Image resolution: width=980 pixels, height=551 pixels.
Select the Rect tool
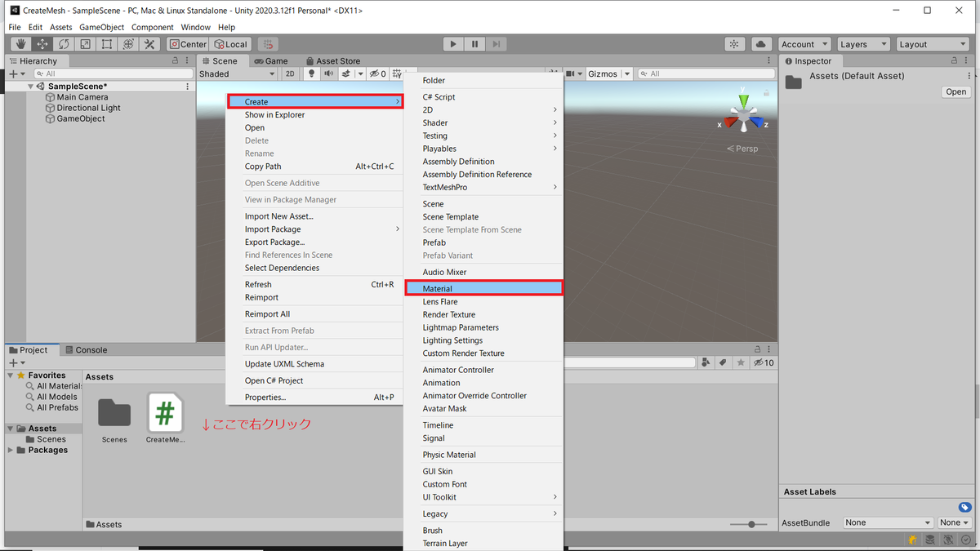coord(106,44)
